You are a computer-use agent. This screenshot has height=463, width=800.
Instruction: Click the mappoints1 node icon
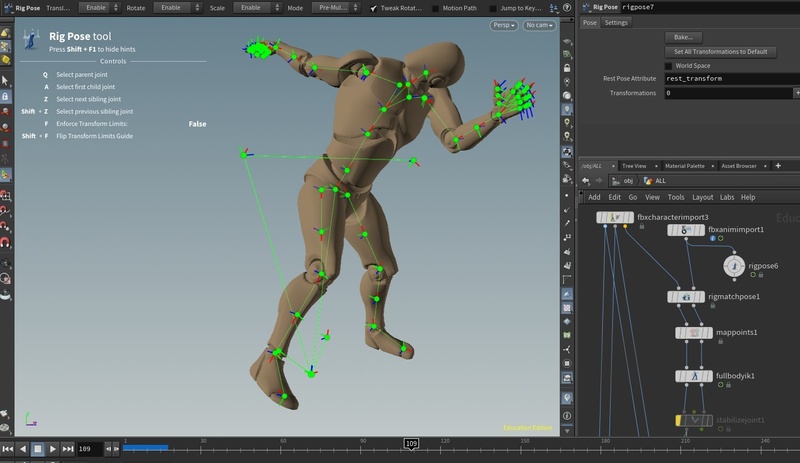[693, 332]
